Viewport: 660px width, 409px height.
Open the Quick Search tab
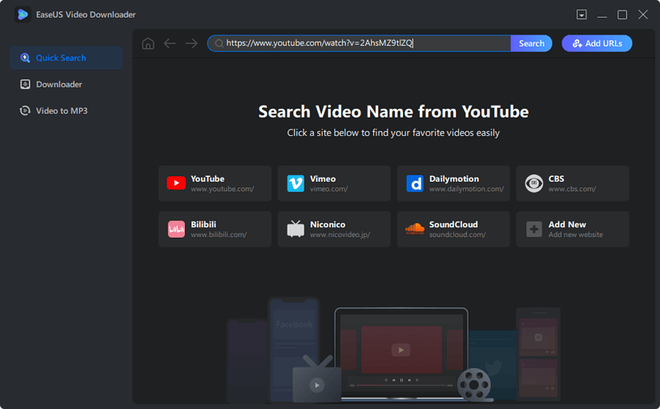[x=67, y=58]
